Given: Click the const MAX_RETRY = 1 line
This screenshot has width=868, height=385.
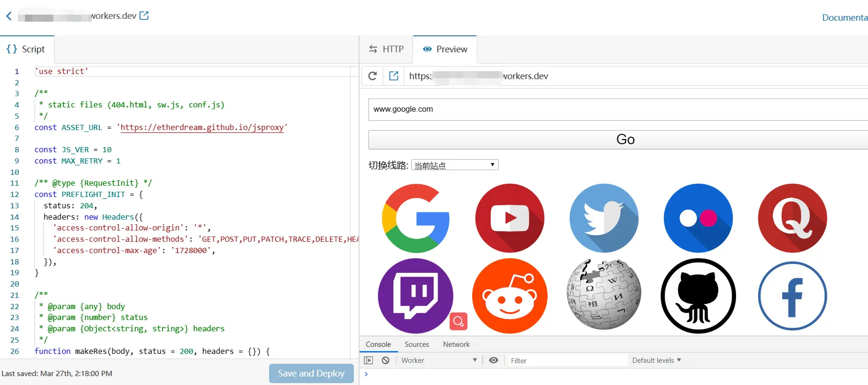Looking at the screenshot, I should click(77, 161).
